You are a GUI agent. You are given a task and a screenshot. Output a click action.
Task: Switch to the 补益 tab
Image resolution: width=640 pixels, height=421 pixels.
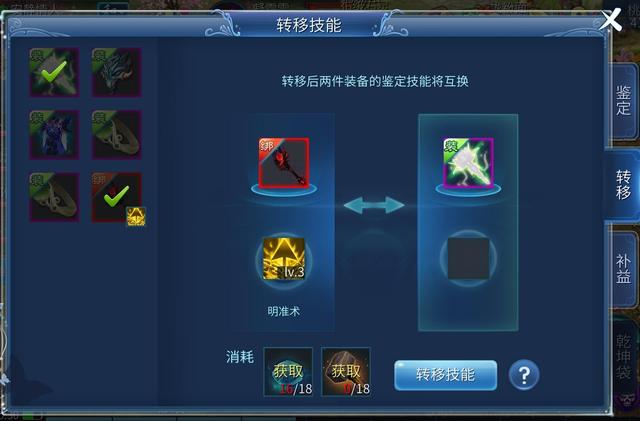623,269
